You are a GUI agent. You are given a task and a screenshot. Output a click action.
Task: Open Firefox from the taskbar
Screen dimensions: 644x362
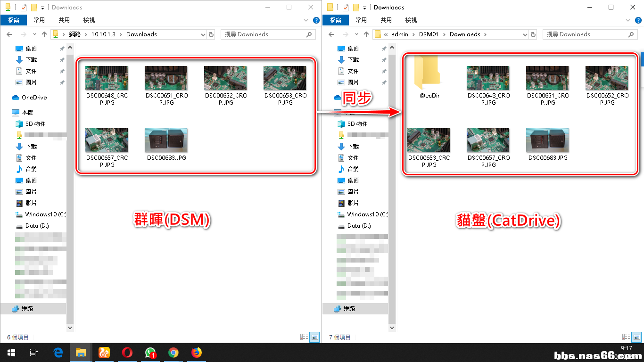(196, 353)
